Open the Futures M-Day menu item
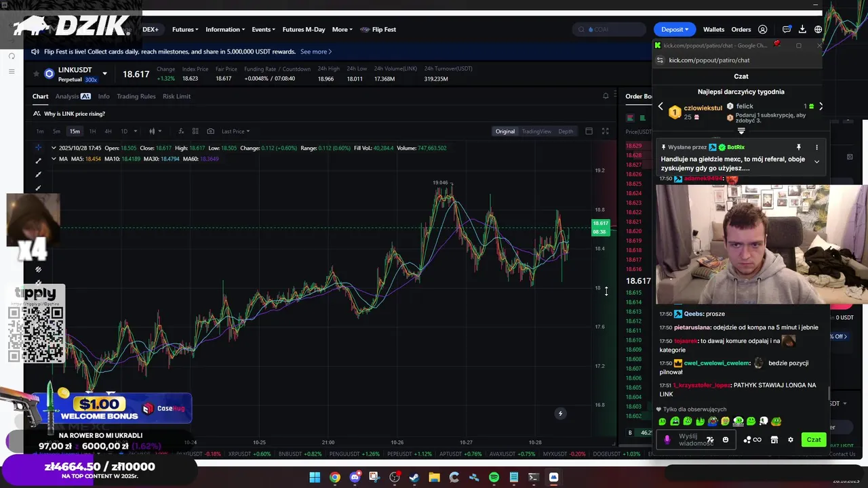This screenshot has height=488, width=868. [304, 30]
